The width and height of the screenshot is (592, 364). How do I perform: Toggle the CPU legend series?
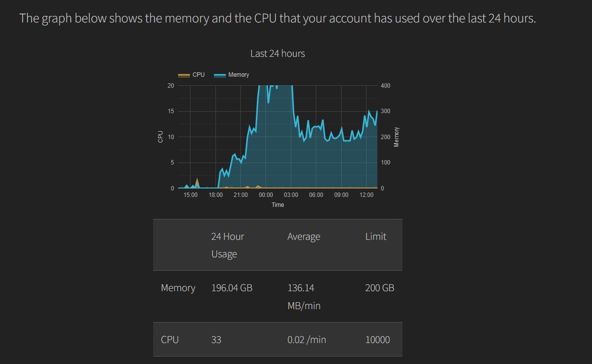click(192, 75)
